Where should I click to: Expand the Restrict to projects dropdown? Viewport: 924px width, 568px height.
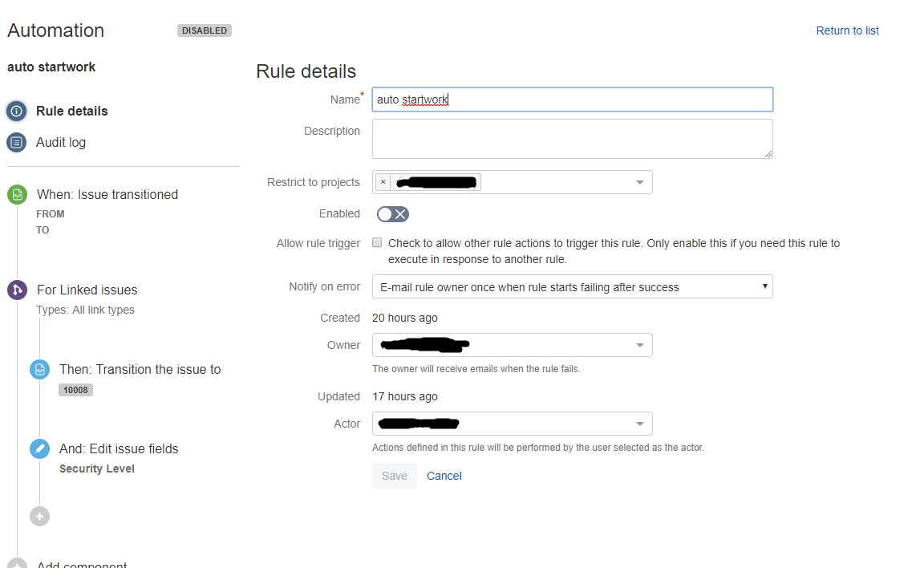[x=640, y=183]
